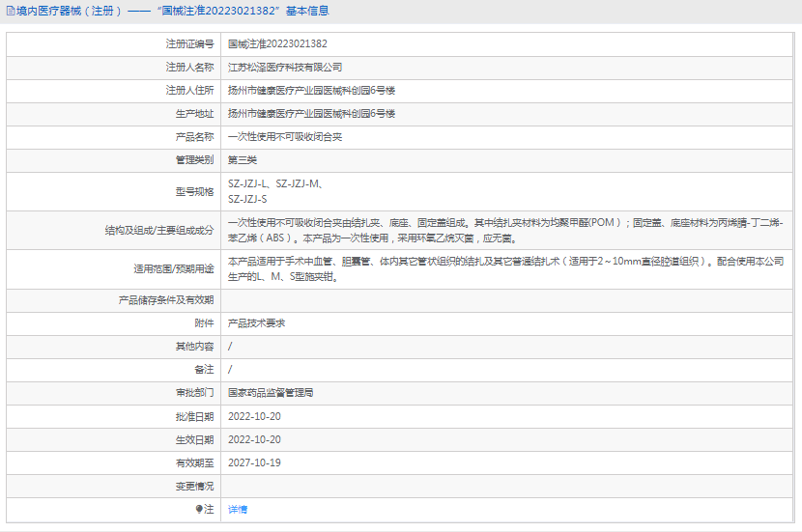
Task: Click the 结构及组成/主要组成成分 label
Action: pyautogui.click(x=159, y=231)
